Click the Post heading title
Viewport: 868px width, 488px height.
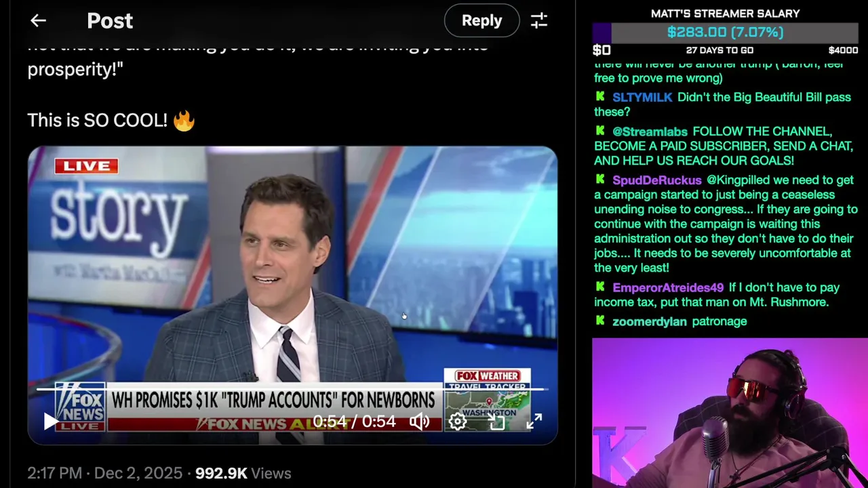click(110, 21)
